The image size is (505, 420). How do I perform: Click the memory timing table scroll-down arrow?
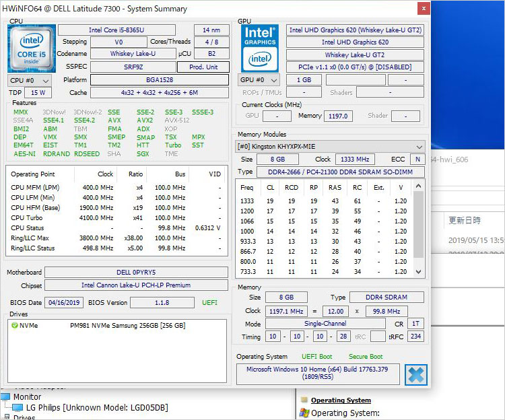[418, 272]
